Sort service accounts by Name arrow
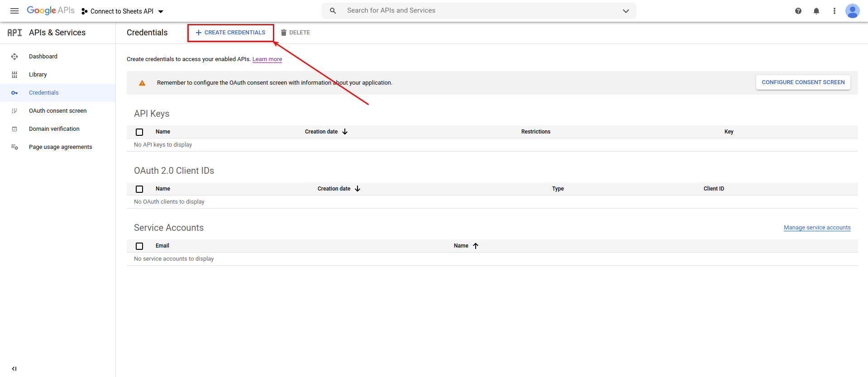The image size is (868, 377). click(476, 246)
